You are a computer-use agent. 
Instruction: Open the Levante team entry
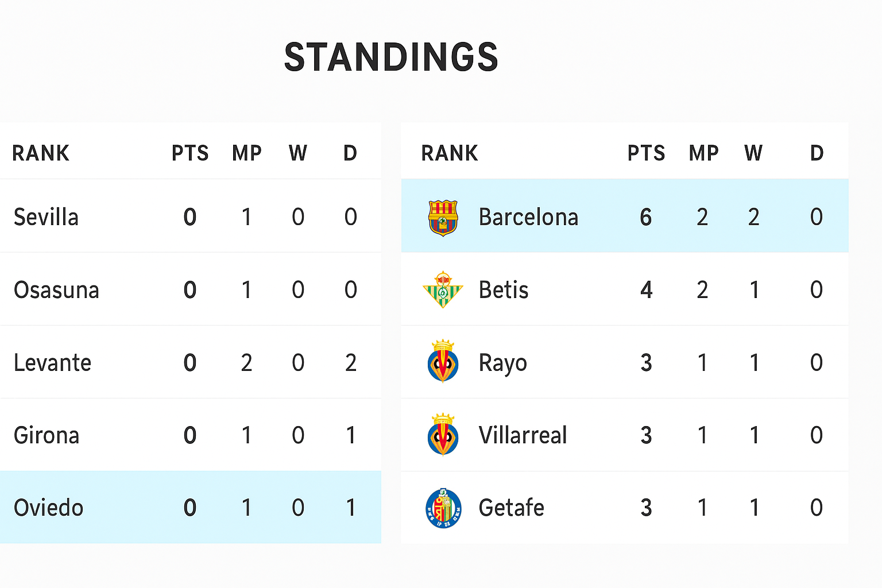click(x=52, y=363)
